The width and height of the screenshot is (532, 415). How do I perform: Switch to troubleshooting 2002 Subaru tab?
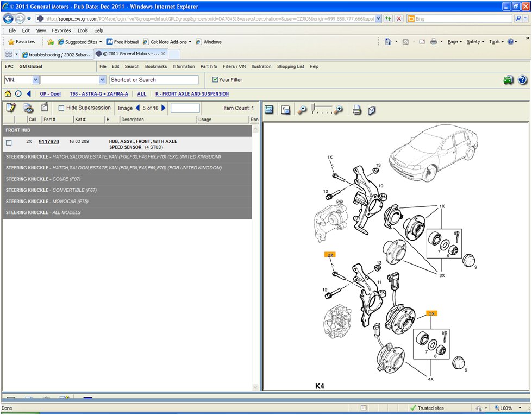click(x=57, y=54)
